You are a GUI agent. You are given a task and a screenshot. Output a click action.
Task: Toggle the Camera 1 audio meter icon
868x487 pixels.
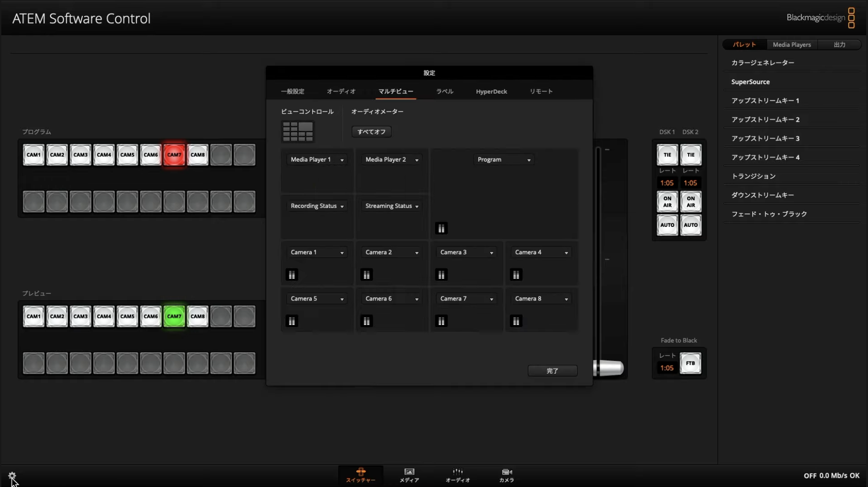click(292, 275)
